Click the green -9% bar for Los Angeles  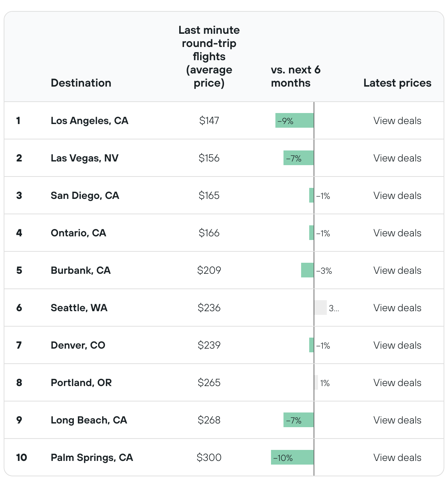(295, 121)
